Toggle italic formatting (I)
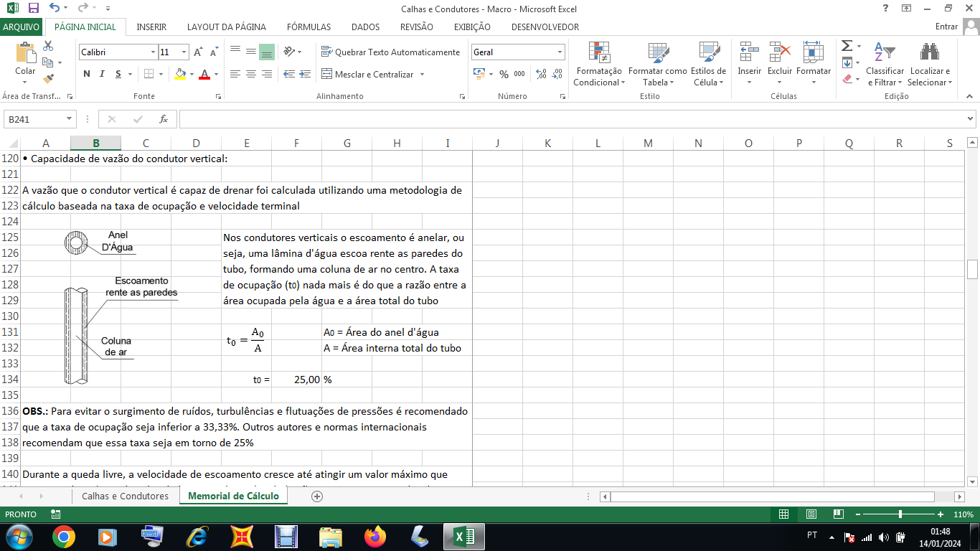The height and width of the screenshot is (551, 980). [102, 74]
